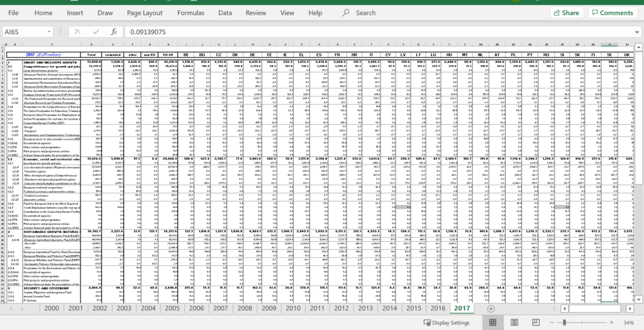644x330 pixels.
Task: Click the Enter checkmark in formula bar
Action: point(96,31)
